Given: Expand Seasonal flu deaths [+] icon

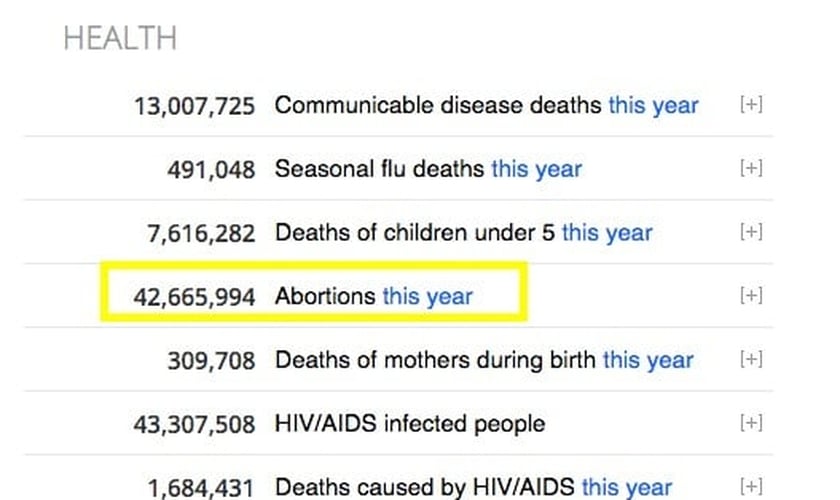Looking at the screenshot, I should click(751, 168).
